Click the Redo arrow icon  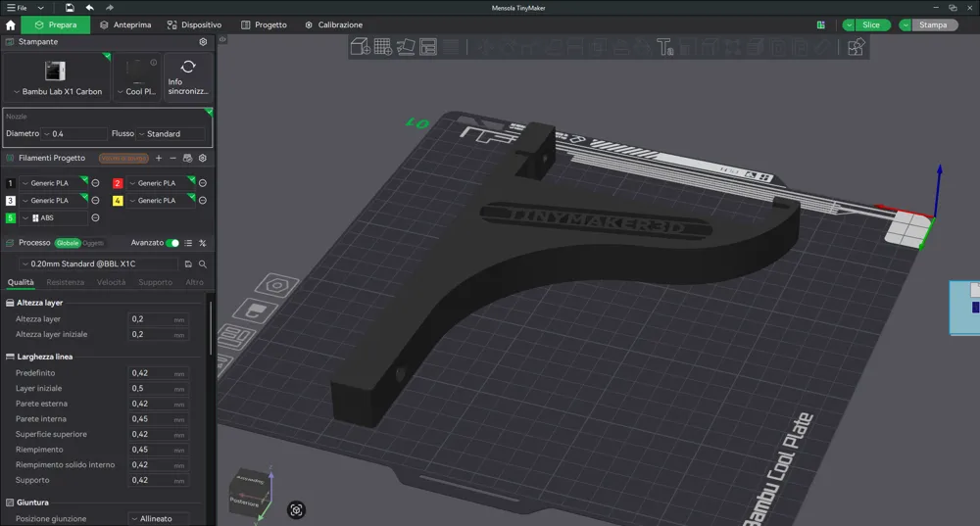[x=110, y=8]
